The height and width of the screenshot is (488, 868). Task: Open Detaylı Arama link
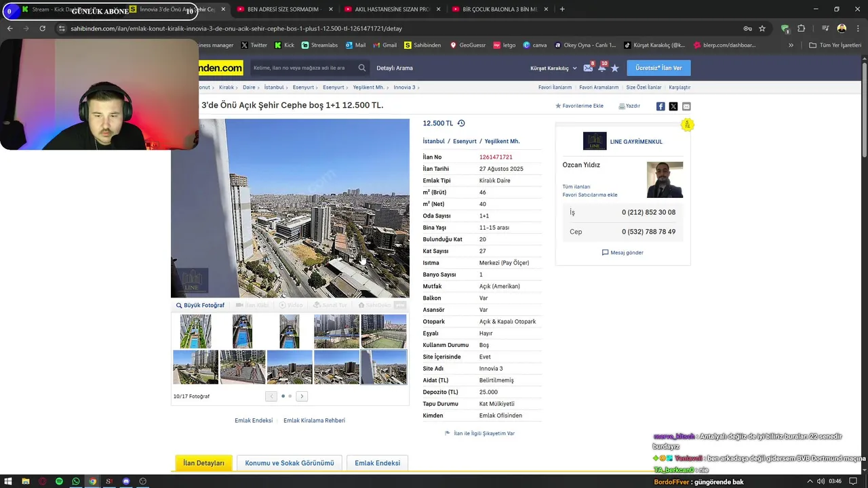click(395, 68)
